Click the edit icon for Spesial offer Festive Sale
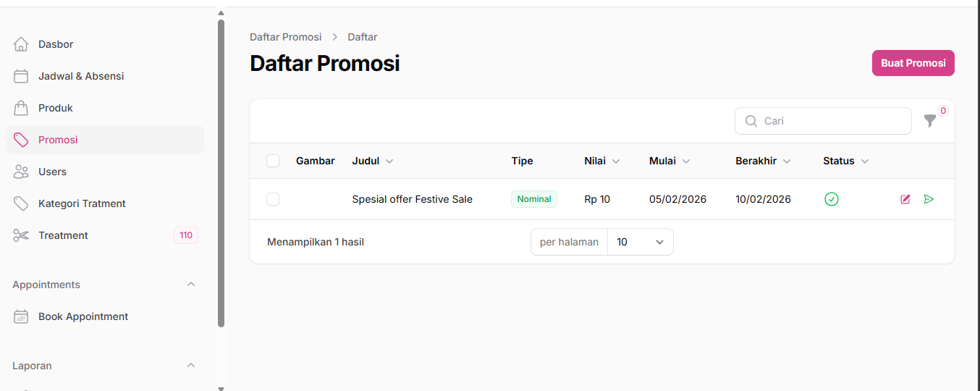 click(x=905, y=199)
